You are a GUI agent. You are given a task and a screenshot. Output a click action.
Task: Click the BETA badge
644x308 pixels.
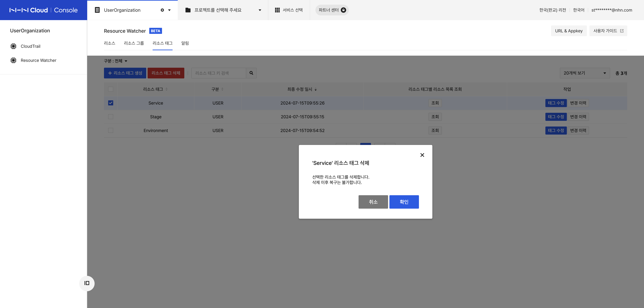point(155,31)
